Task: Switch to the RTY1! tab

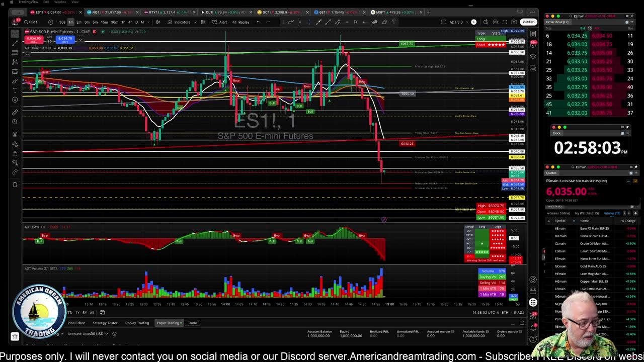Action: 169,12
